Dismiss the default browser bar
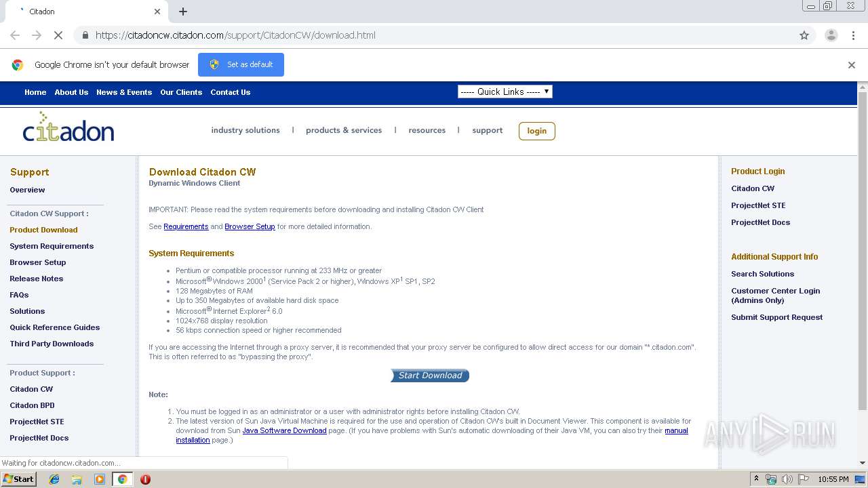The width and height of the screenshot is (868, 488). pos(852,65)
